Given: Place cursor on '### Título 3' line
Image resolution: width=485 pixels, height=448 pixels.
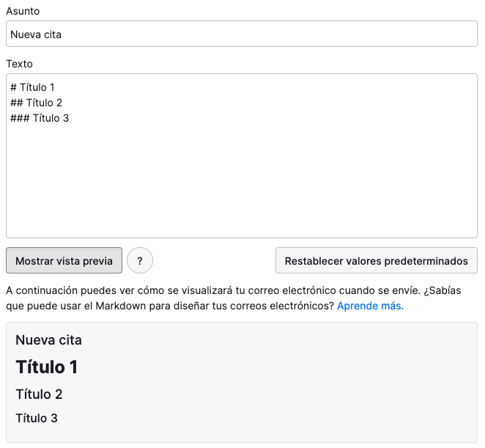Looking at the screenshot, I should (40, 118).
